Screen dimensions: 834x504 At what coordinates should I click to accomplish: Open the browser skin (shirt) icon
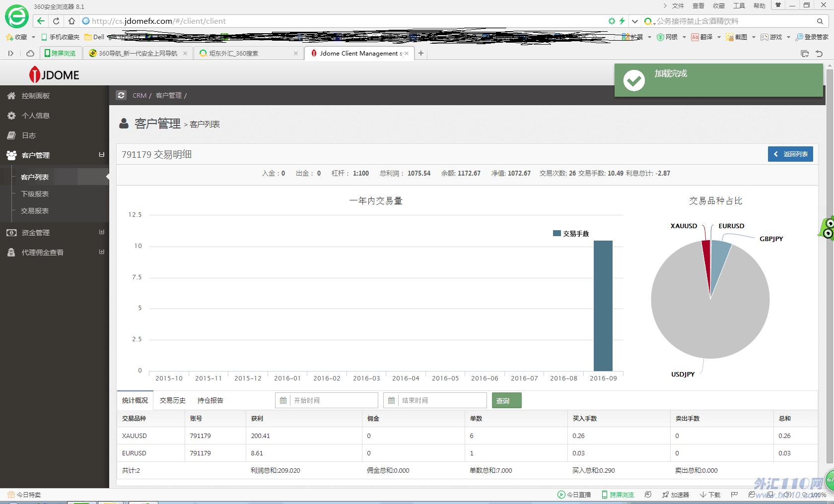778,5
